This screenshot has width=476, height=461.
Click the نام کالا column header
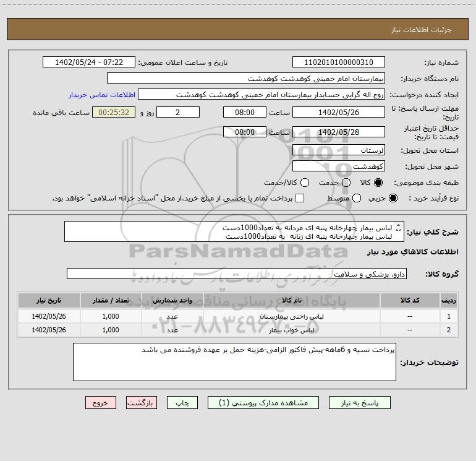point(291,300)
